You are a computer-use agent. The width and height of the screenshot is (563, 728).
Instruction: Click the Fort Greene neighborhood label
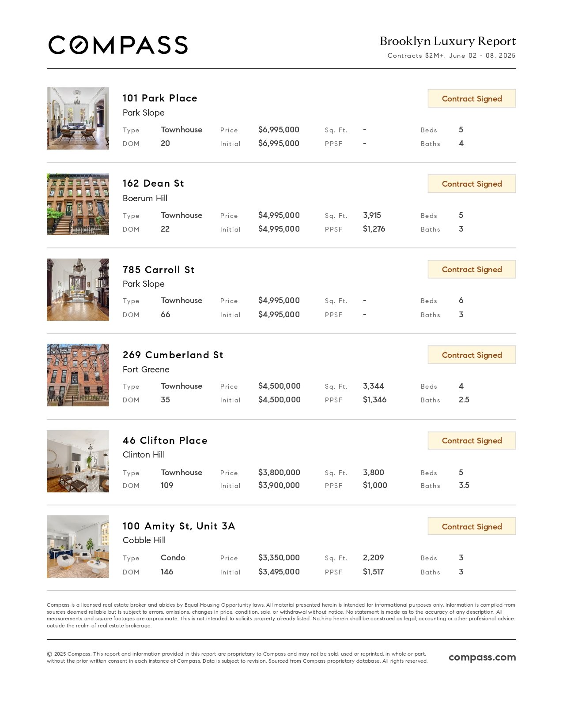(x=146, y=369)
